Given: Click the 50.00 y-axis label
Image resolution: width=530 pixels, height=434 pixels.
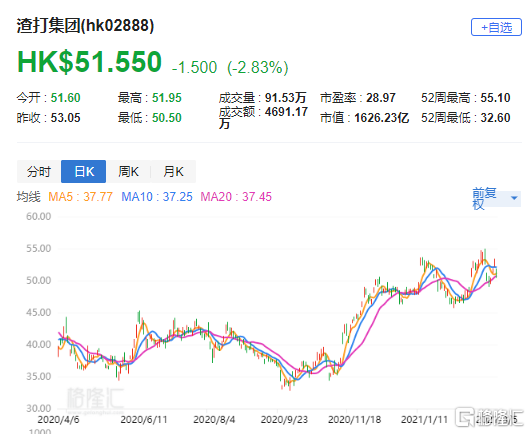Looking at the screenshot, I should click(39, 281).
